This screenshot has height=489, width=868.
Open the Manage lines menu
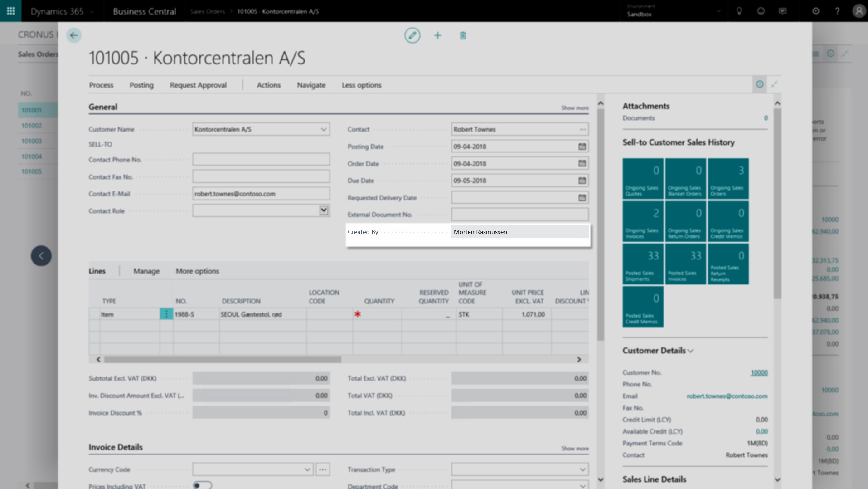coord(146,271)
